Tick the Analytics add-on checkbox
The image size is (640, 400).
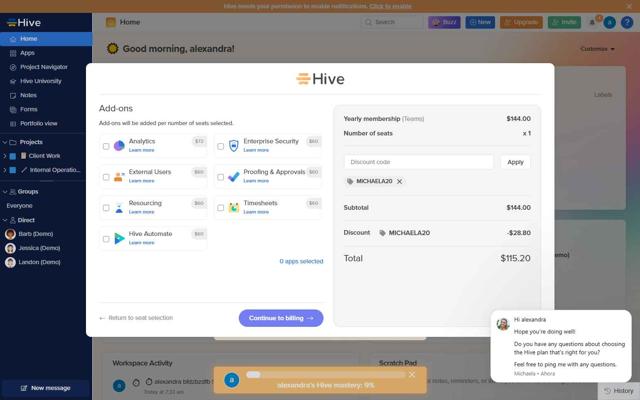click(x=106, y=146)
